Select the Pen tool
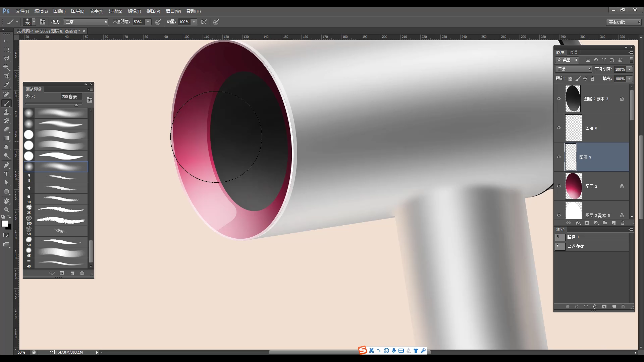Screen dimensions: 644x362 [6, 165]
